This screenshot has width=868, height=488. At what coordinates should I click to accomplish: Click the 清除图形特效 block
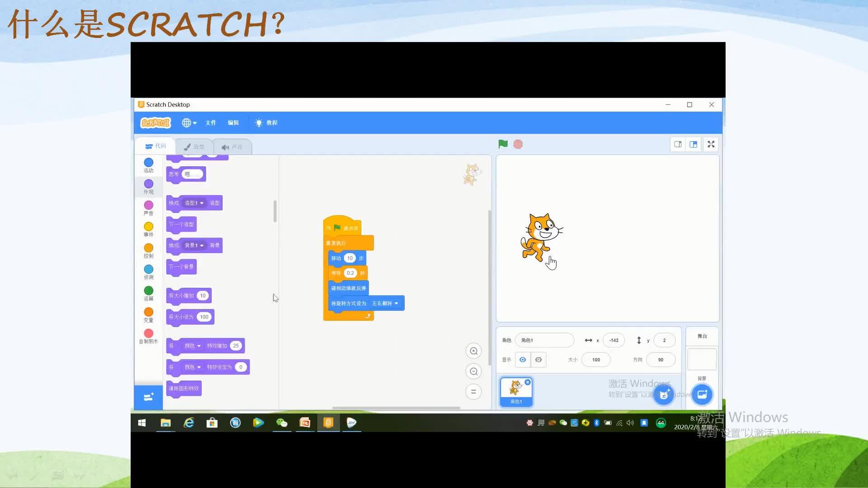click(184, 388)
